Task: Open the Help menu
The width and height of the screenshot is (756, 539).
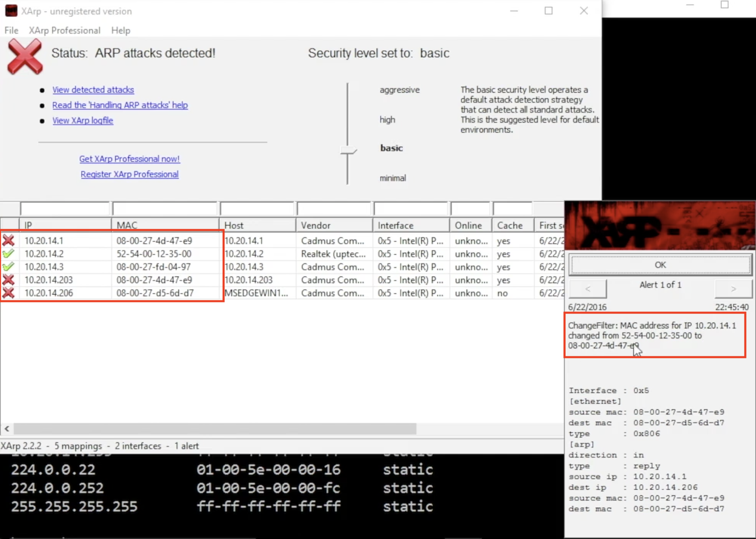Action: tap(120, 30)
